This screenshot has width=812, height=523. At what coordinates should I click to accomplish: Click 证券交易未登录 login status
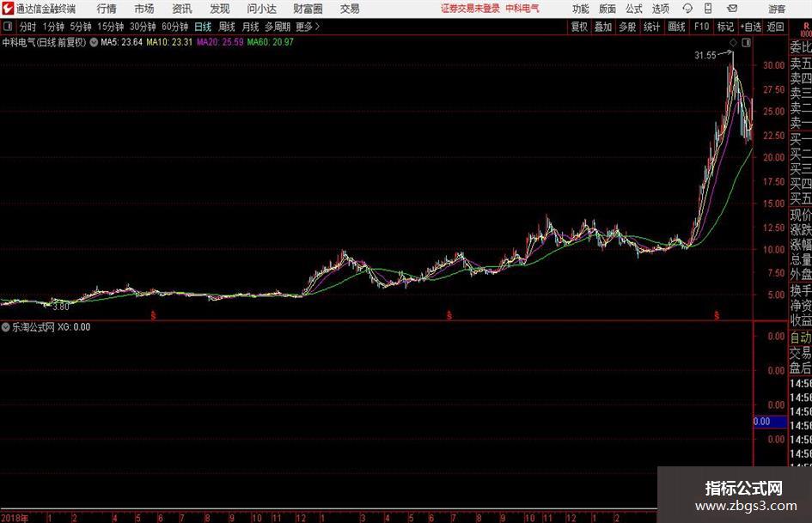point(470,9)
